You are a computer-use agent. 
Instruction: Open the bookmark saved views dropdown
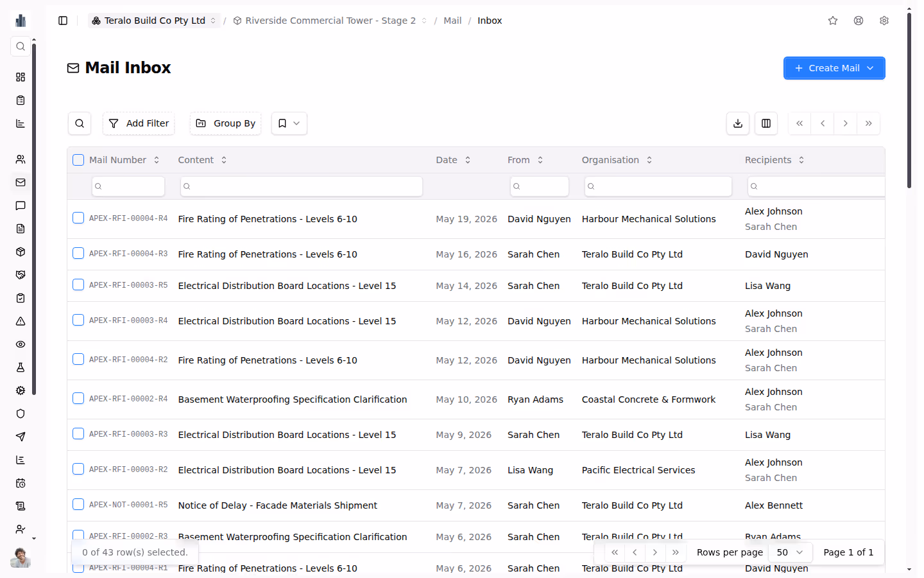289,123
